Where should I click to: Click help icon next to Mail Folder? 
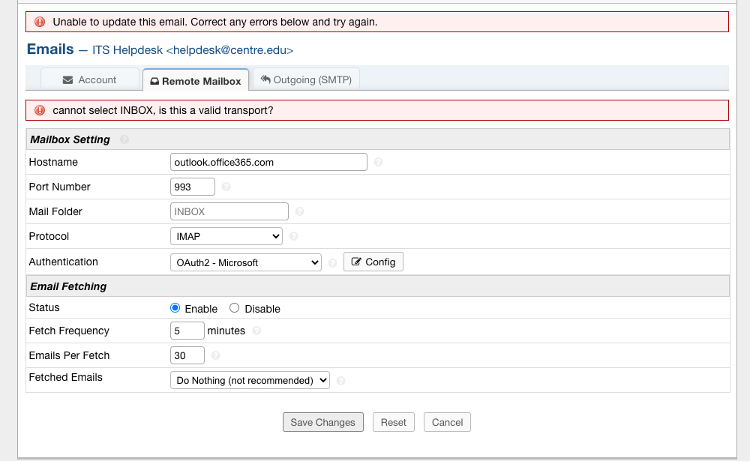tap(299, 212)
